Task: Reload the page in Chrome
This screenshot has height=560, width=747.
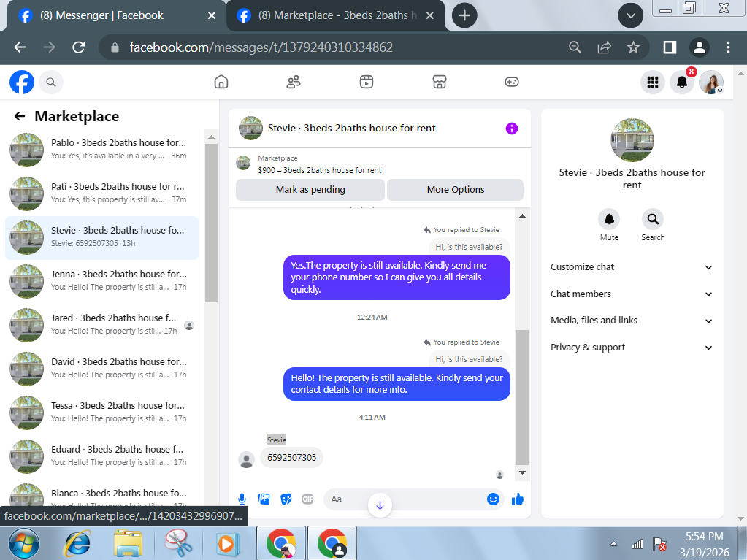Action: 79,47
